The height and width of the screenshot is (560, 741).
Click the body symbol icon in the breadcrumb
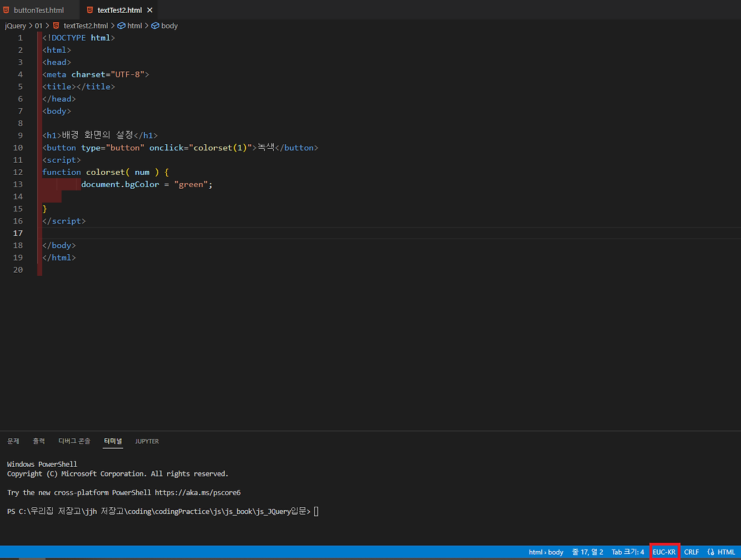(x=155, y=25)
